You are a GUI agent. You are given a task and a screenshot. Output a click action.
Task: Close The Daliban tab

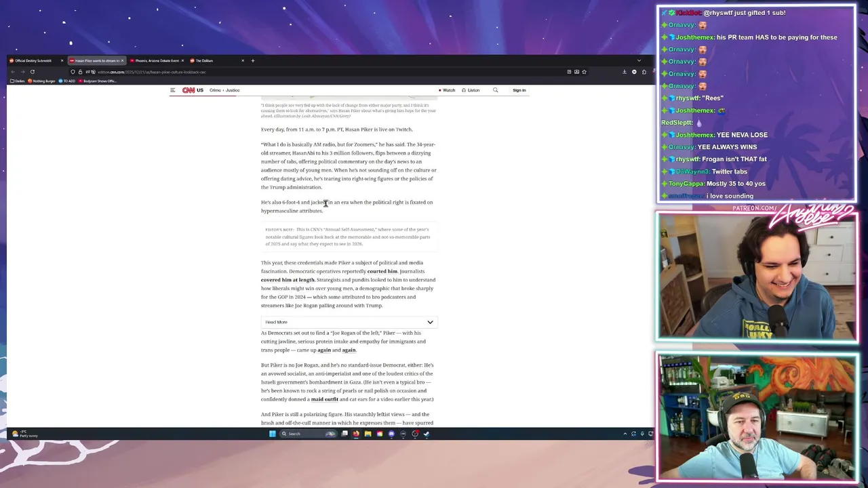(x=243, y=60)
